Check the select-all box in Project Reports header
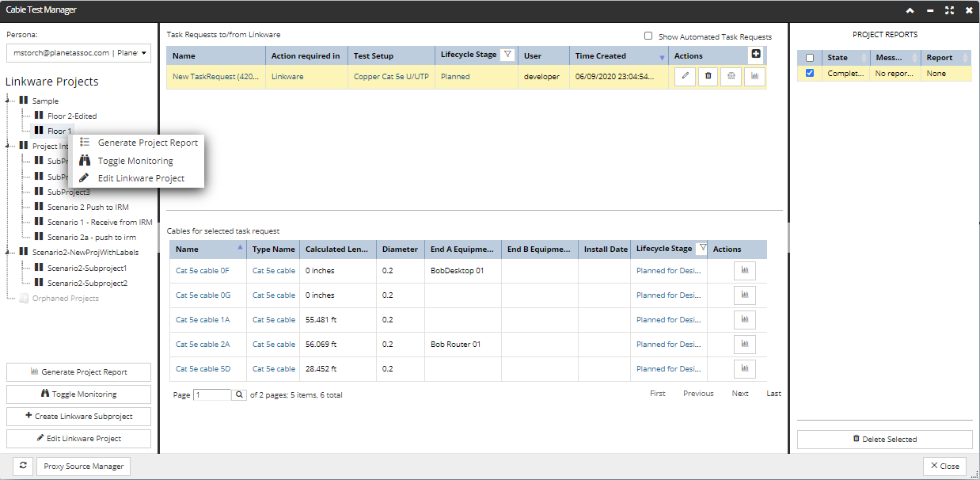The image size is (980, 480). 809,58
